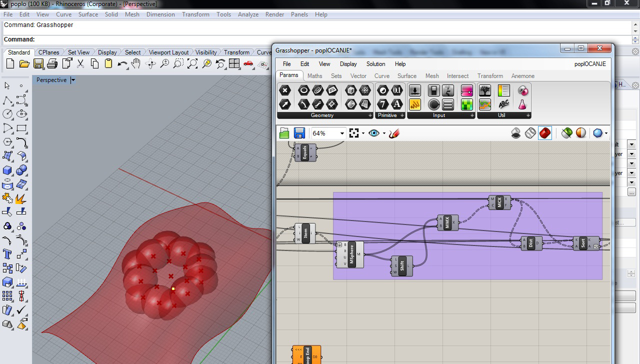Select the orange Loop End component
640x364 pixels.
(x=306, y=355)
